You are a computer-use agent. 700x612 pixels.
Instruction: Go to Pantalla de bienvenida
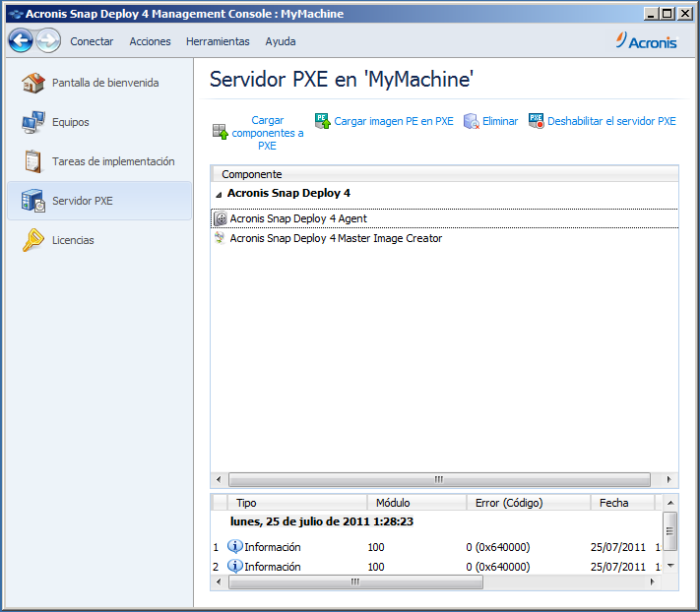(99, 83)
